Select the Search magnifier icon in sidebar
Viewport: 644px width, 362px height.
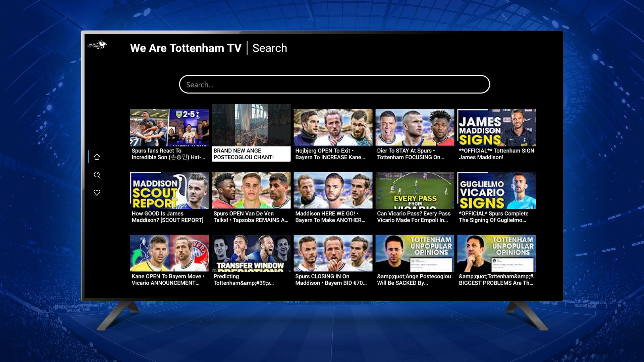(x=97, y=175)
